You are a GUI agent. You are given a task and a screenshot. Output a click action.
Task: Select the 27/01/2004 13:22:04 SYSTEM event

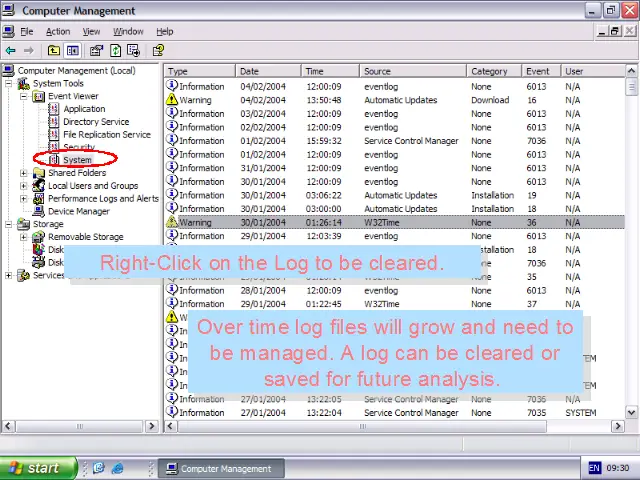pos(395,413)
